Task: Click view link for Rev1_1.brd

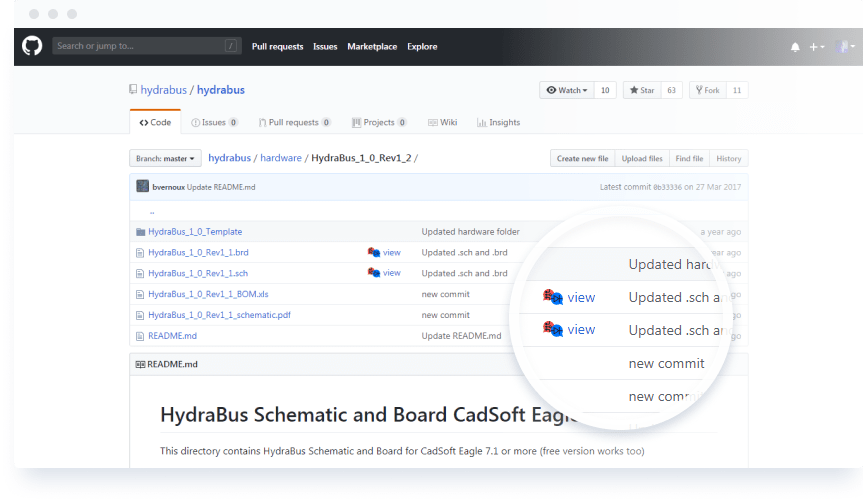Action: (x=392, y=252)
